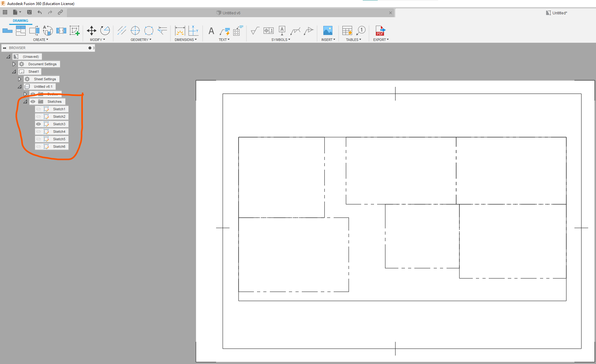Select the Move tool in Modify section
Image resolution: width=596 pixels, height=364 pixels.
tap(92, 31)
